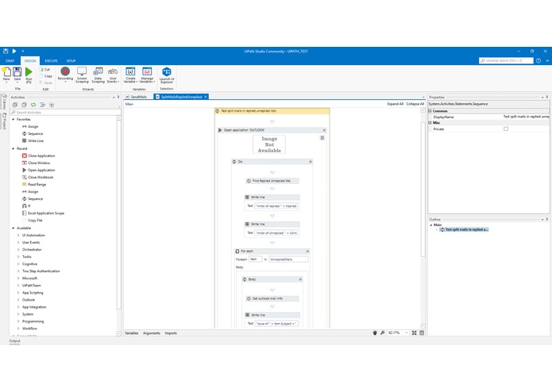Open the Open application options hamburger menu
The image size is (552, 392).
[322, 138]
